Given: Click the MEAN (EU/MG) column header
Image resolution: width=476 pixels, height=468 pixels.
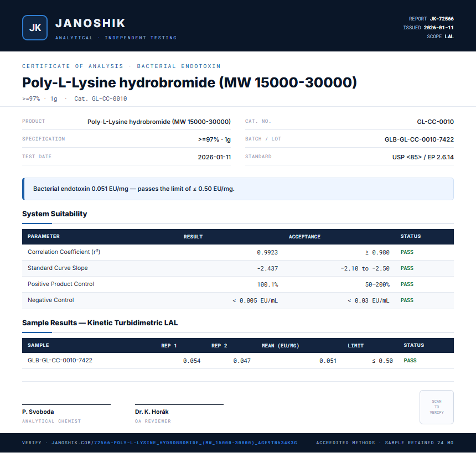Looking at the screenshot, I should coord(280,346).
